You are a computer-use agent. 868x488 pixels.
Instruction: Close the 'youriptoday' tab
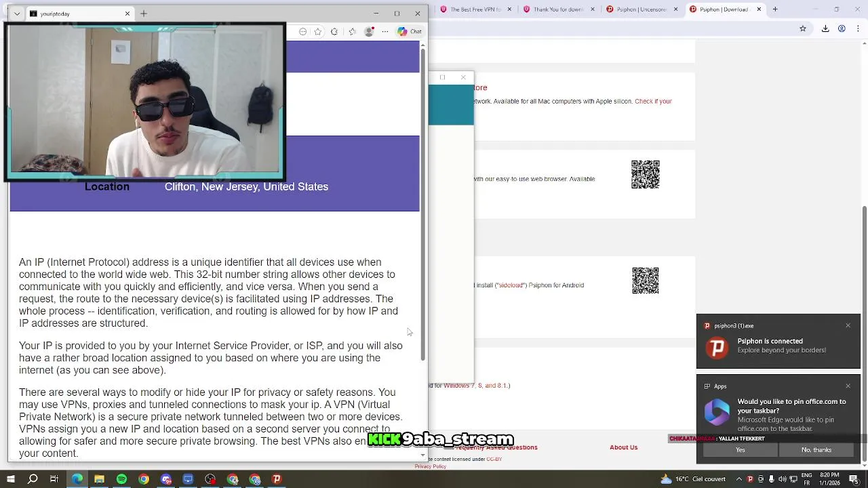click(x=127, y=14)
